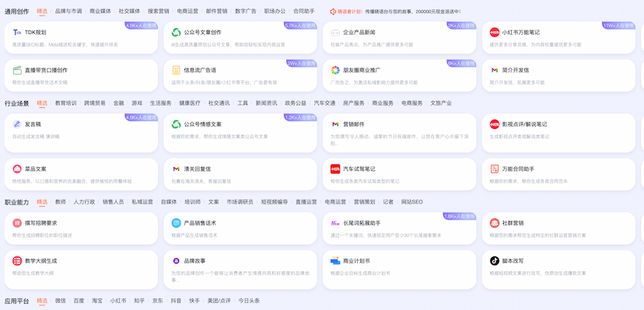This screenshot has width=644, height=310.
Task: Select 教师 tab under 职业能力
Action: coord(61,202)
